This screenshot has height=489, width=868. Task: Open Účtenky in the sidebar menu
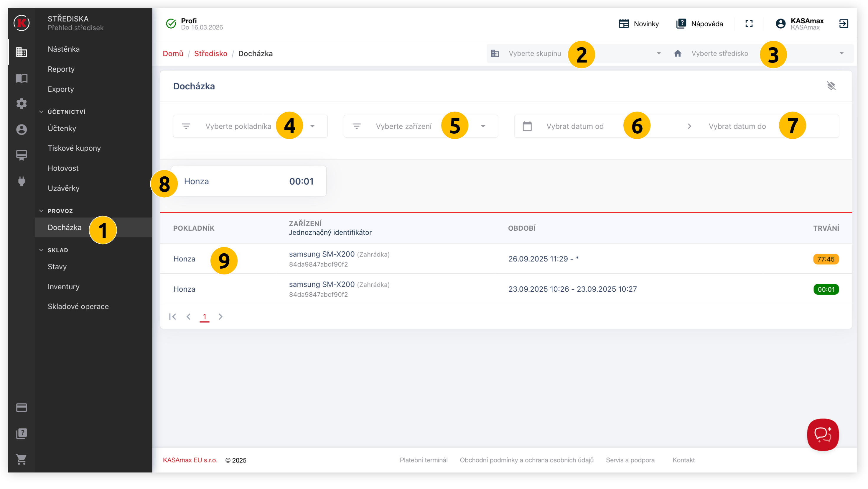tap(62, 129)
